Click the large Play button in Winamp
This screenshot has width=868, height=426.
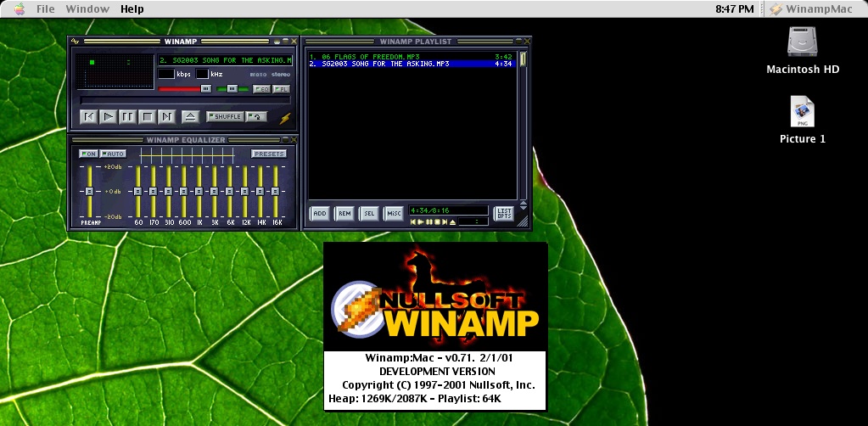[109, 117]
